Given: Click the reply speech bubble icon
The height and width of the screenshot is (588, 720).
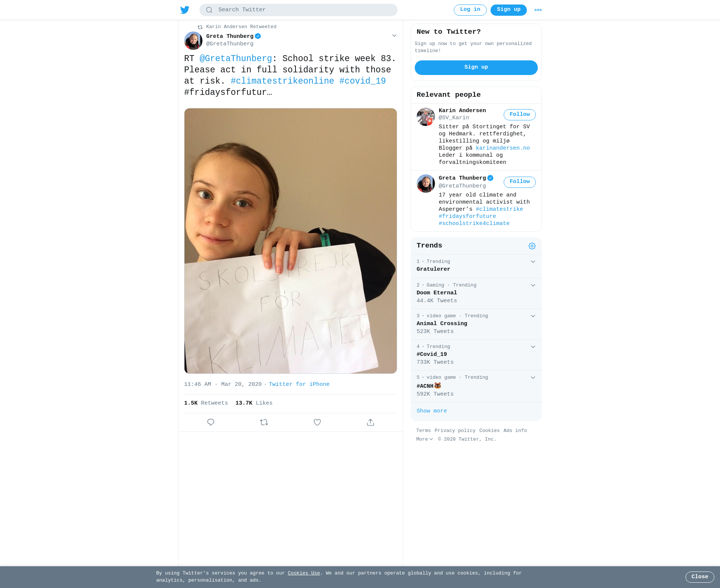Looking at the screenshot, I should click(x=211, y=422).
